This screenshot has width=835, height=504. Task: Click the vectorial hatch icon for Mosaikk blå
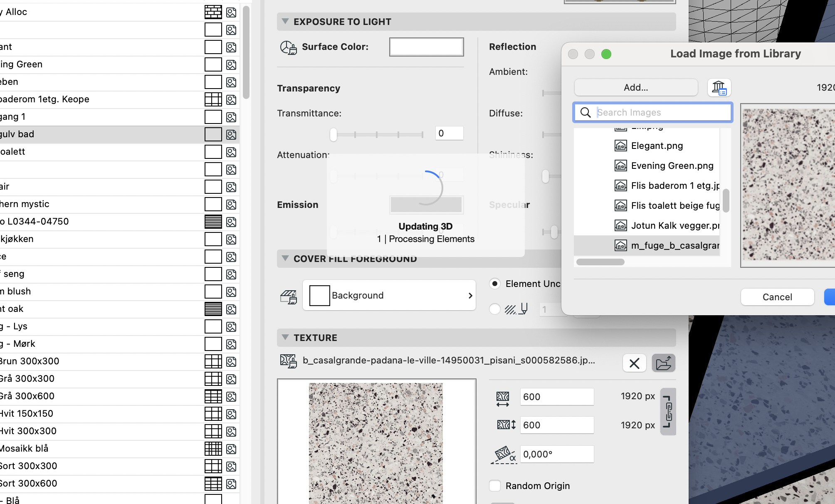coord(213,449)
